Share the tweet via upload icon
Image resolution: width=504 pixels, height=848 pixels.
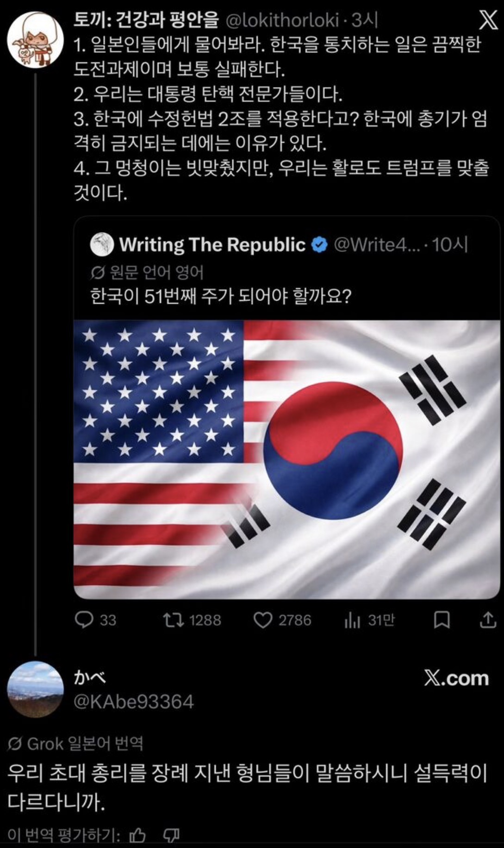coord(487,620)
